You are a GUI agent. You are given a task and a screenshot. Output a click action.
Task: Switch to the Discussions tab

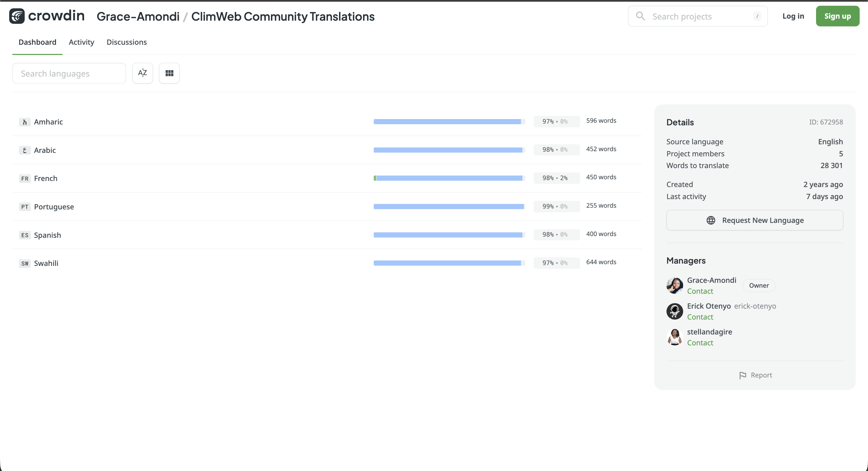click(x=127, y=42)
